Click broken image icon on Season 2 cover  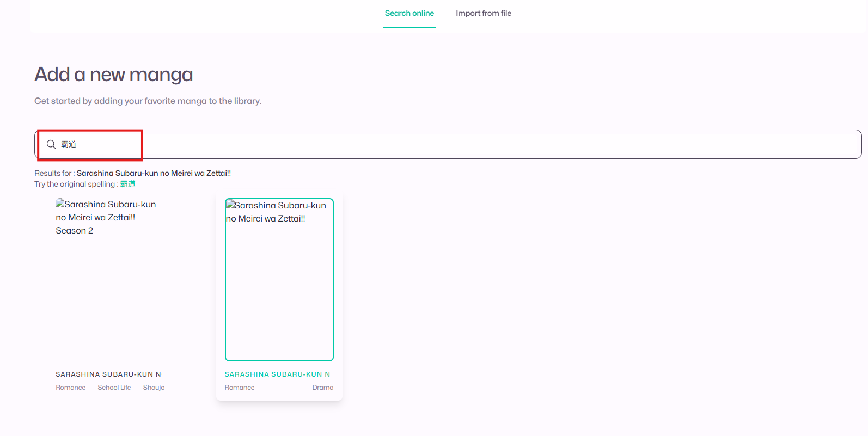[x=60, y=204]
